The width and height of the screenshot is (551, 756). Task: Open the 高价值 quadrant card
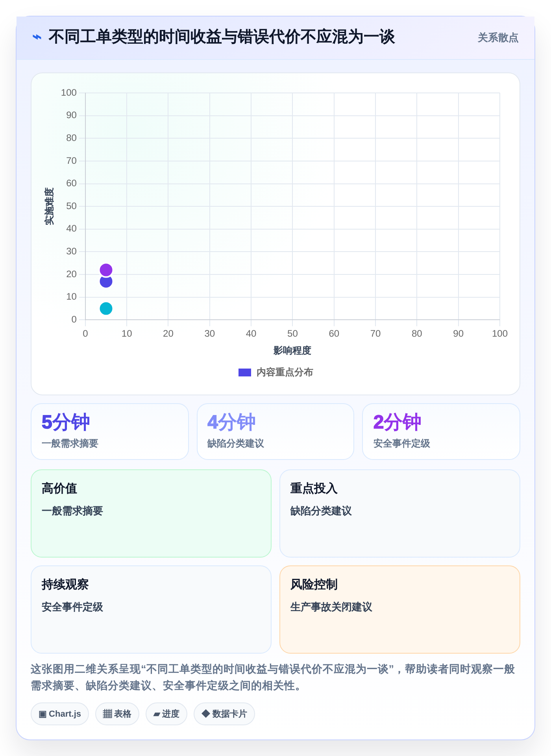(x=151, y=513)
